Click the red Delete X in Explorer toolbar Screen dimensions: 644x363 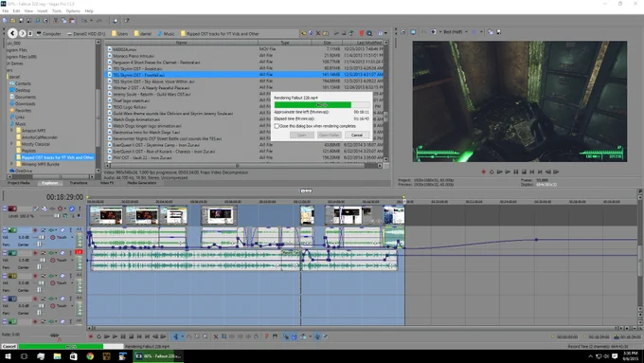318,33
